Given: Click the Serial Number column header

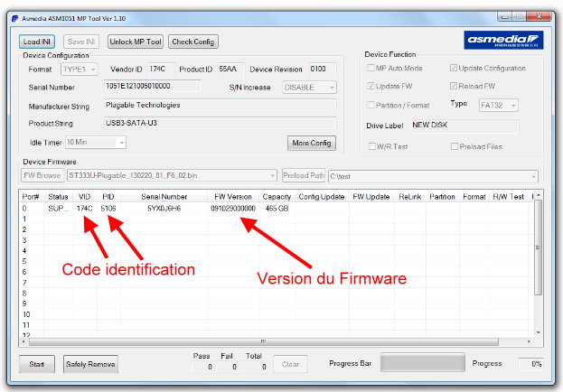Looking at the screenshot, I should [164, 197].
